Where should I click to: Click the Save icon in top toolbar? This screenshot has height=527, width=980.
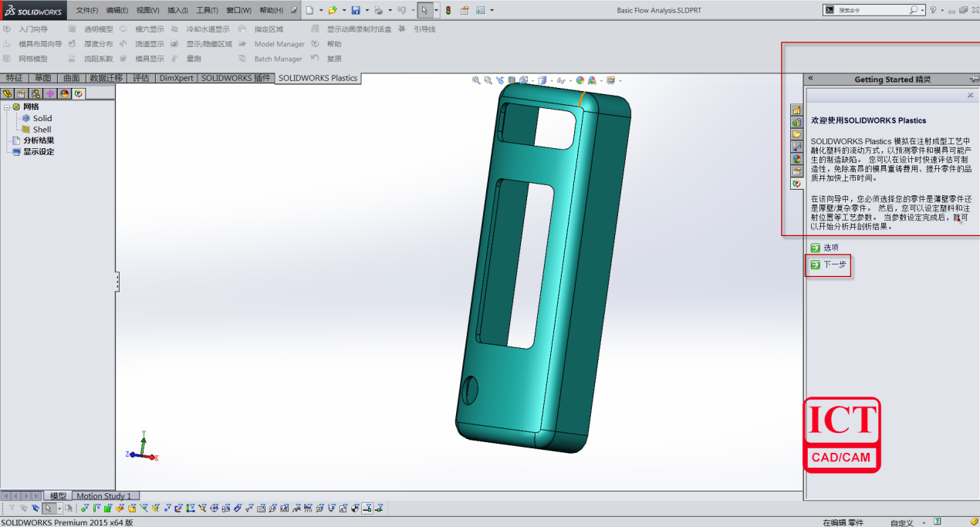click(x=356, y=10)
